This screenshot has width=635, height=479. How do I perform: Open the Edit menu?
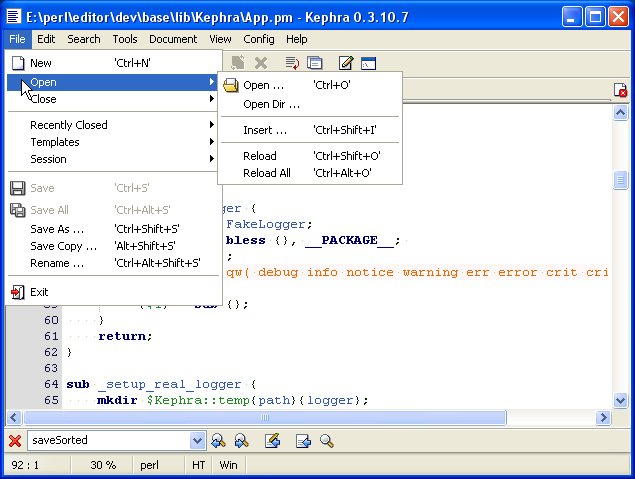(x=46, y=39)
